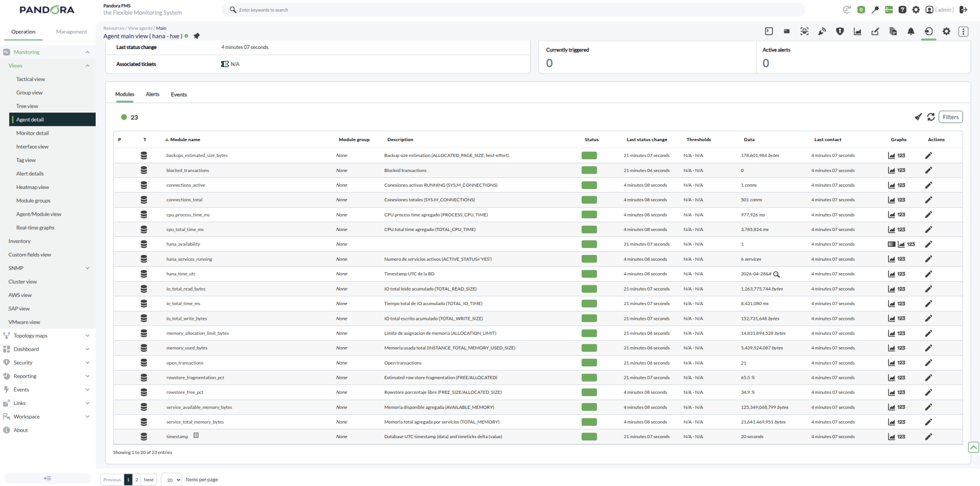This screenshot has width=980, height=486.
Task: Click green status box for io_total_time_ms
Action: (589, 303)
